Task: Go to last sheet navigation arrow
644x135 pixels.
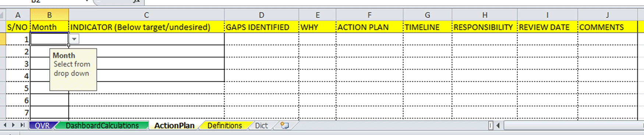Action: [x=23, y=125]
